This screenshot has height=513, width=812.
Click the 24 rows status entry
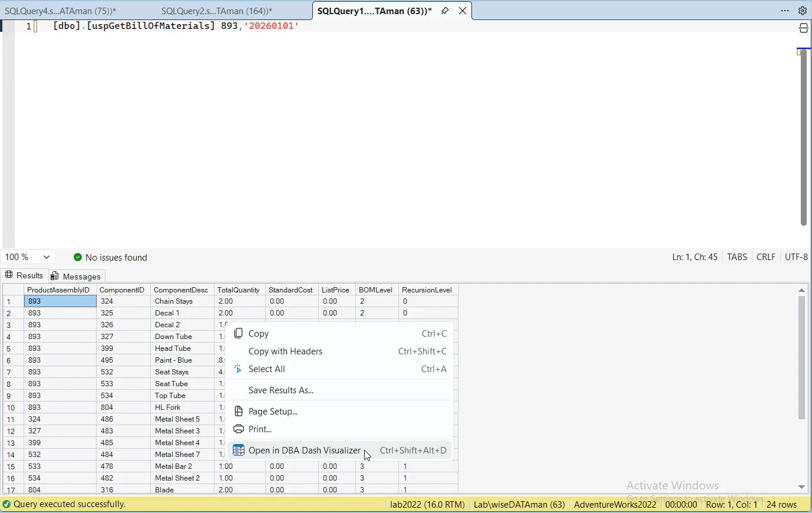[782, 504]
